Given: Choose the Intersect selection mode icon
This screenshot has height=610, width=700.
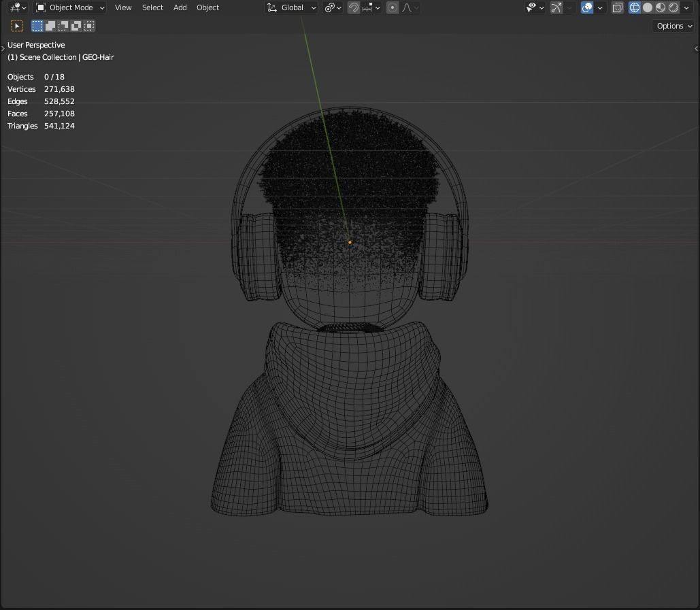Looking at the screenshot, I should click(x=89, y=26).
